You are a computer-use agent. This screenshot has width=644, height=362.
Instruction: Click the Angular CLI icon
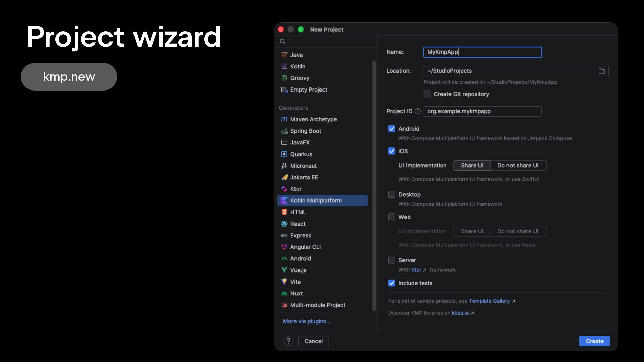pyautogui.click(x=284, y=247)
